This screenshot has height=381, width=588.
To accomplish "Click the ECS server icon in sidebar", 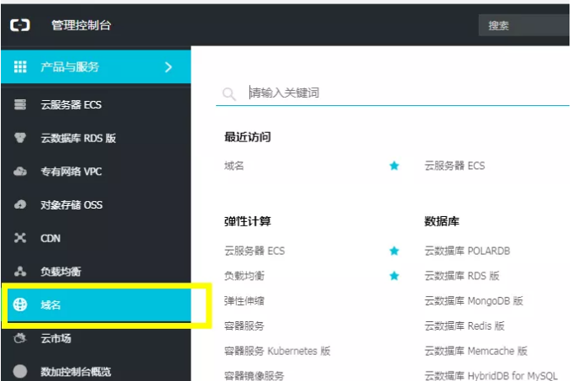I will pyautogui.click(x=21, y=105).
